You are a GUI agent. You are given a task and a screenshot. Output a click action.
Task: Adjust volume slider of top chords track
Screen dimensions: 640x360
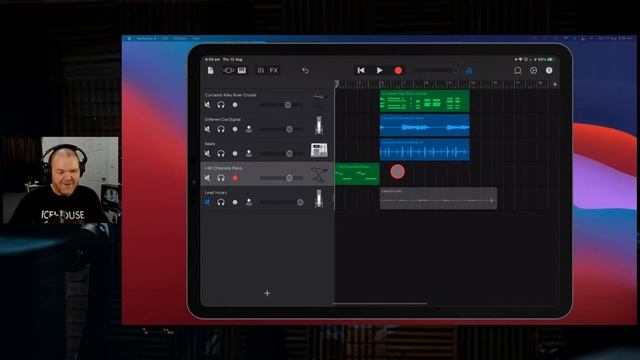[282, 105]
